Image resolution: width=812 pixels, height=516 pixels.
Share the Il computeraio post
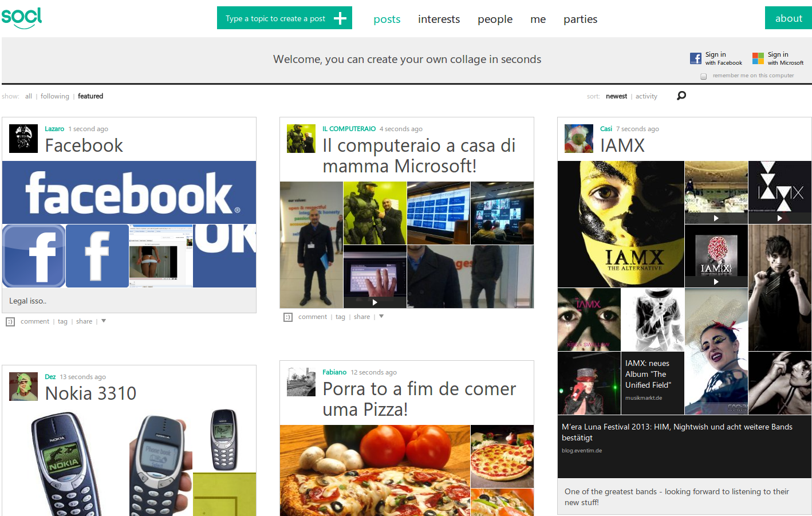(362, 317)
